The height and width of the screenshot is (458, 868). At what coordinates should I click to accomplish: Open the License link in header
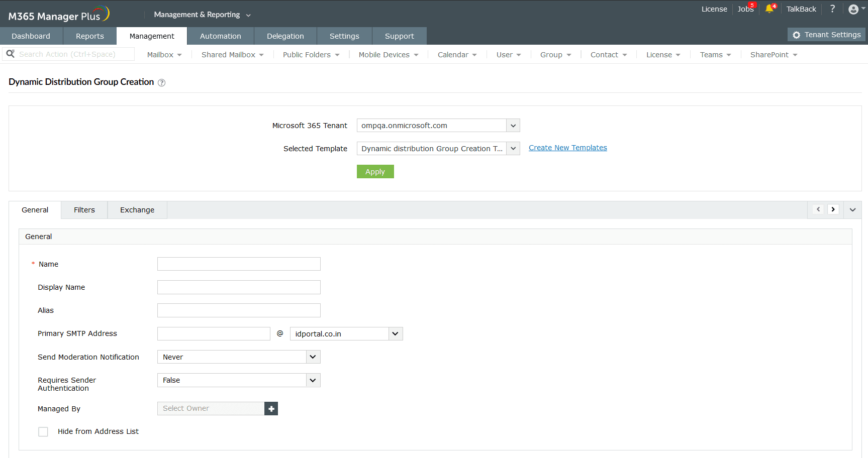point(714,9)
